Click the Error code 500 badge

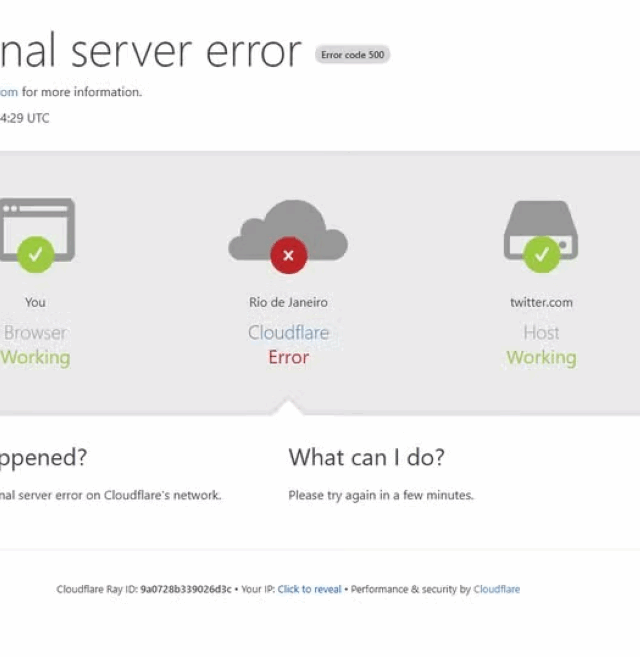pos(352,55)
